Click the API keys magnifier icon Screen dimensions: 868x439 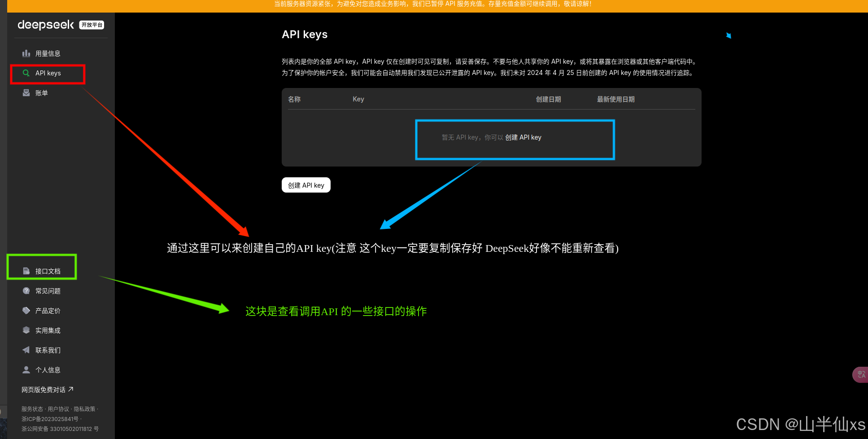pos(26,73)
